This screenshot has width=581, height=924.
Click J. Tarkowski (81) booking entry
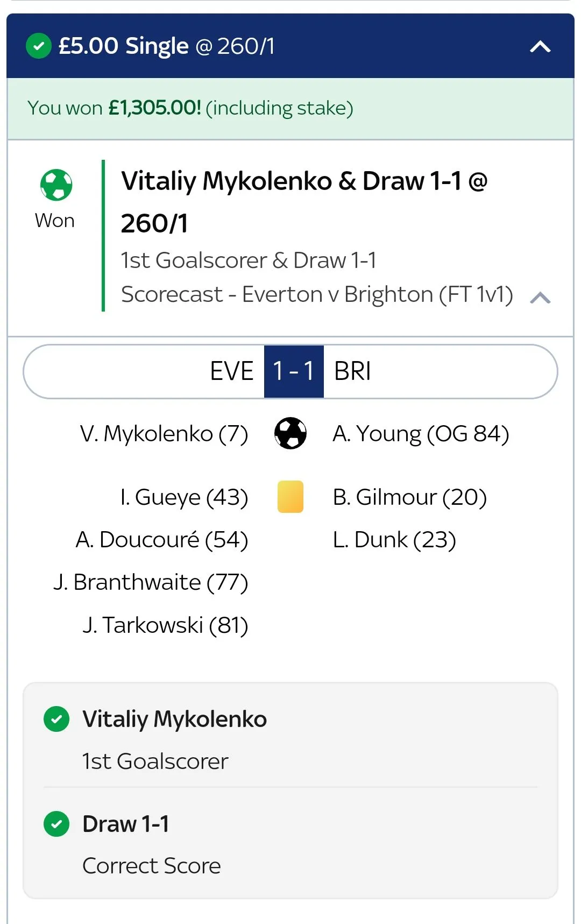[165, 625]
